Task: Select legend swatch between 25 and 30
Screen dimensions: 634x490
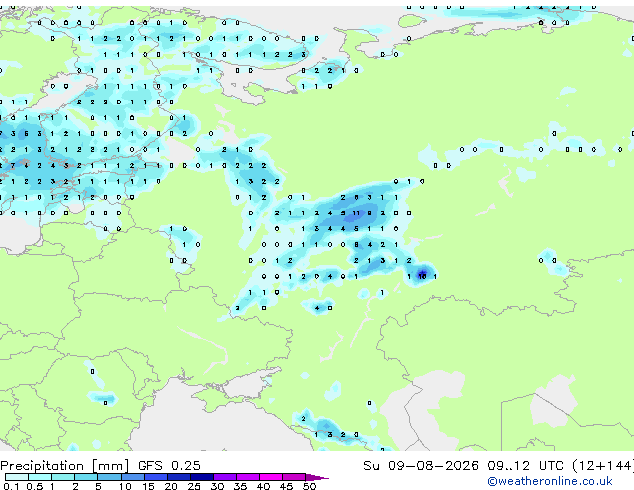Action: point(201,477)
